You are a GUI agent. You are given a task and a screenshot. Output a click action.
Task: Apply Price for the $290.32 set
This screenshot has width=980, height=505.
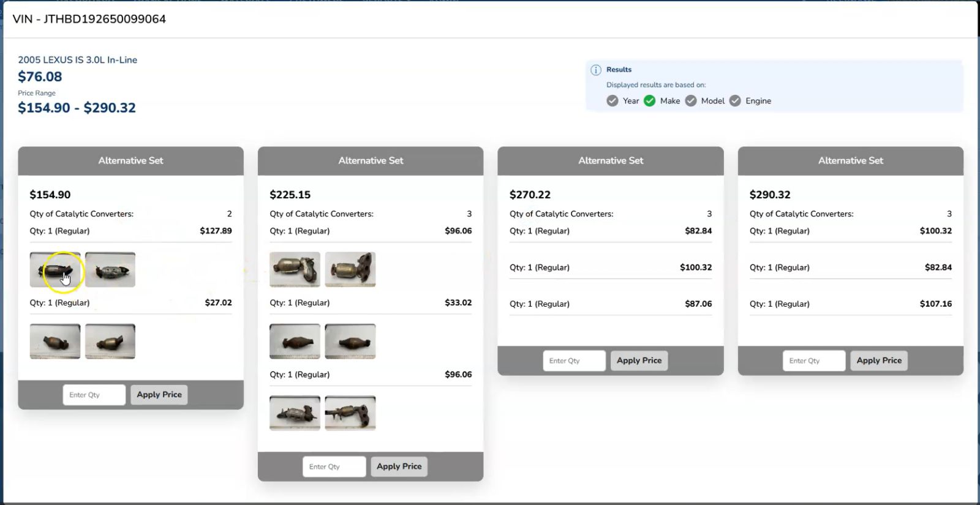880,361
